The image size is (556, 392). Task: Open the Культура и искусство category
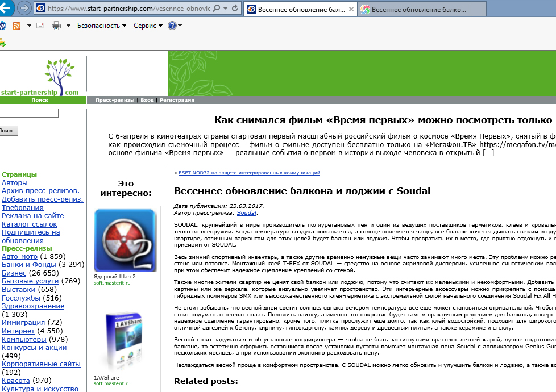[40, 389]
